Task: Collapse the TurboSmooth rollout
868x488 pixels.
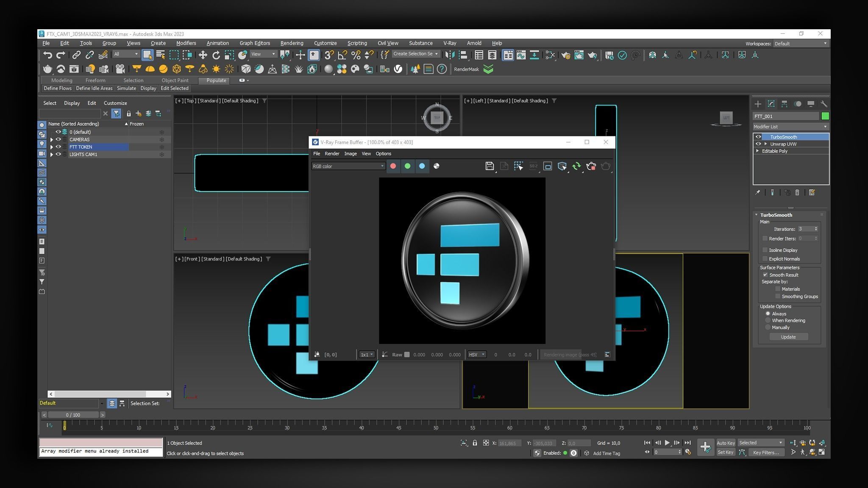Action: [x=756, y=215]
